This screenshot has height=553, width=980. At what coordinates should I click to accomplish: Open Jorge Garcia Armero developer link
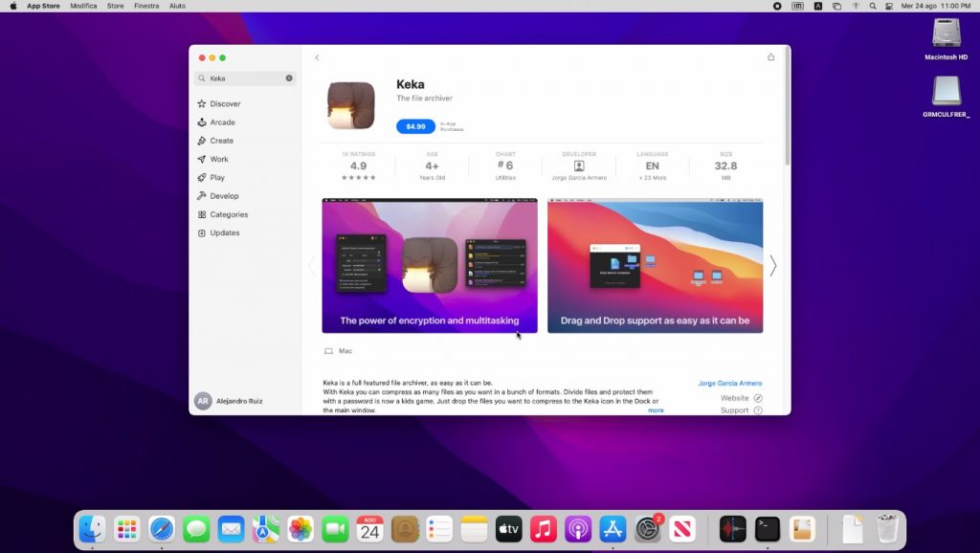pyautogui.click(x=729, y=383)
